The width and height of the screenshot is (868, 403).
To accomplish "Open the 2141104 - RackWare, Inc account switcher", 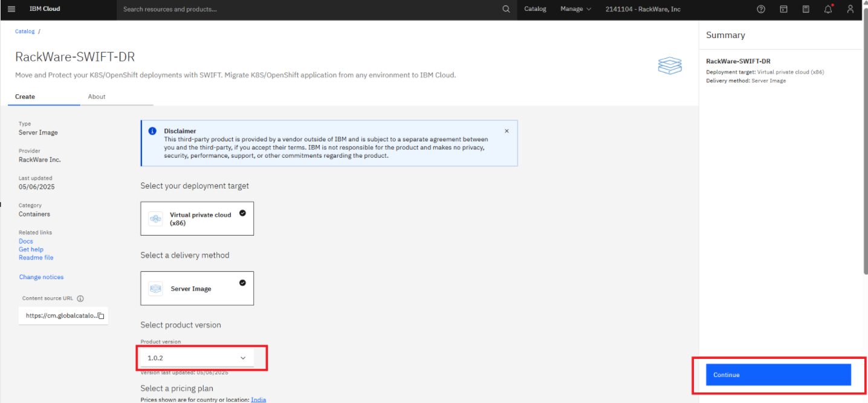I will 643,9.
